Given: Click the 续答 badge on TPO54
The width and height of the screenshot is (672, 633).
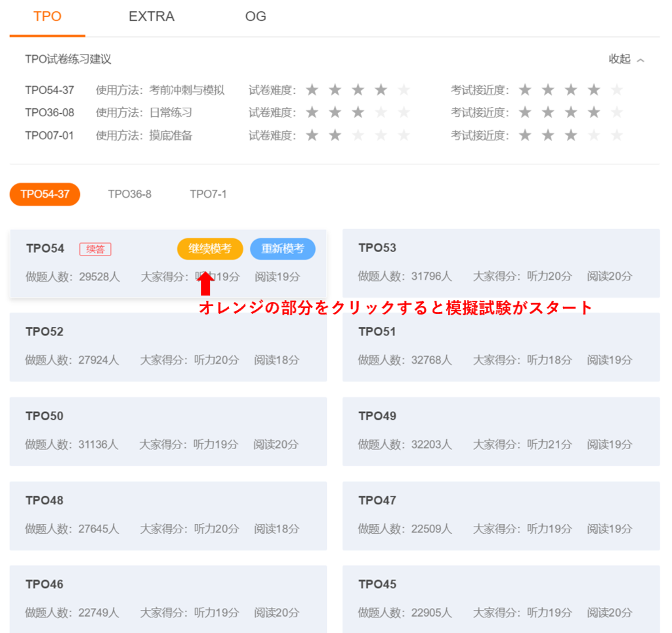Looking at the screenshot, I should click(97, 248).
